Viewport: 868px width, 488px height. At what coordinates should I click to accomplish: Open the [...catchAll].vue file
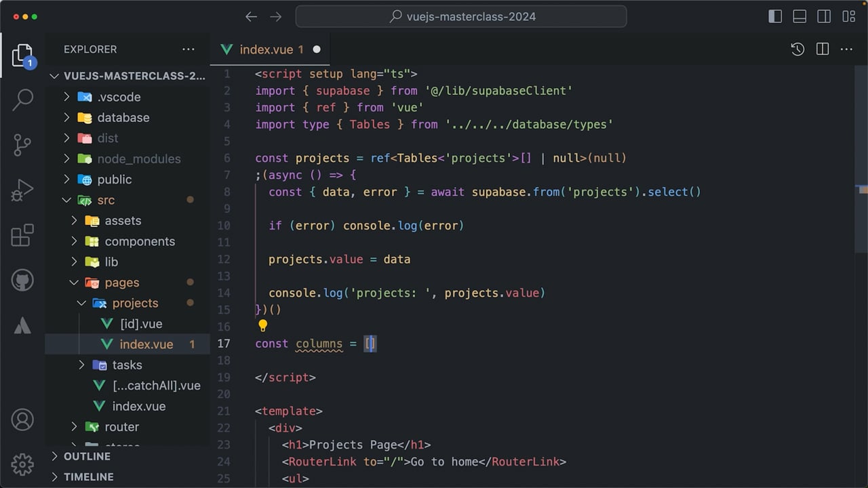click(127, 386)
